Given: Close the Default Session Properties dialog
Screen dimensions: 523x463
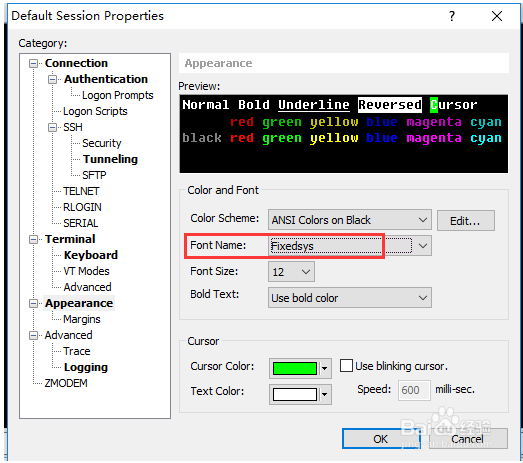Looking at the screenshot, I should click(497, 16).
